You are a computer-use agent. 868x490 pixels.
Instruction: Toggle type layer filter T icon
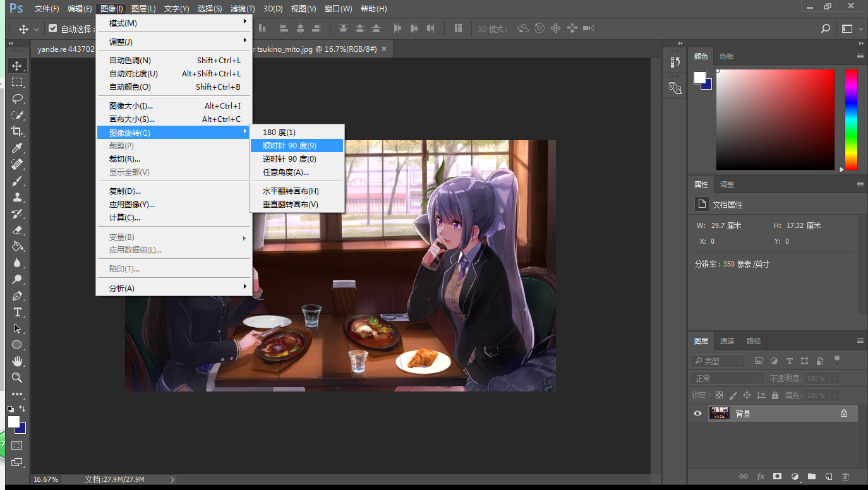tap(789, 361)
